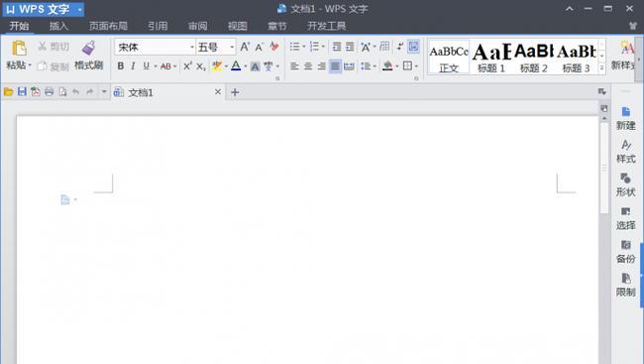Expand the styles gallery more arrow

(x=601, y=67)
